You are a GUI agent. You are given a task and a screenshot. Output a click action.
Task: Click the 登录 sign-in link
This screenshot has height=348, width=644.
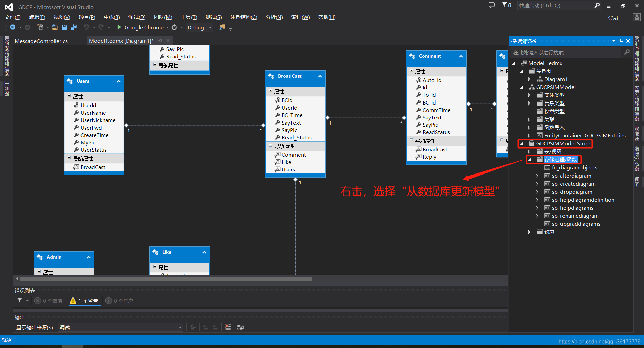pos(613,18)
